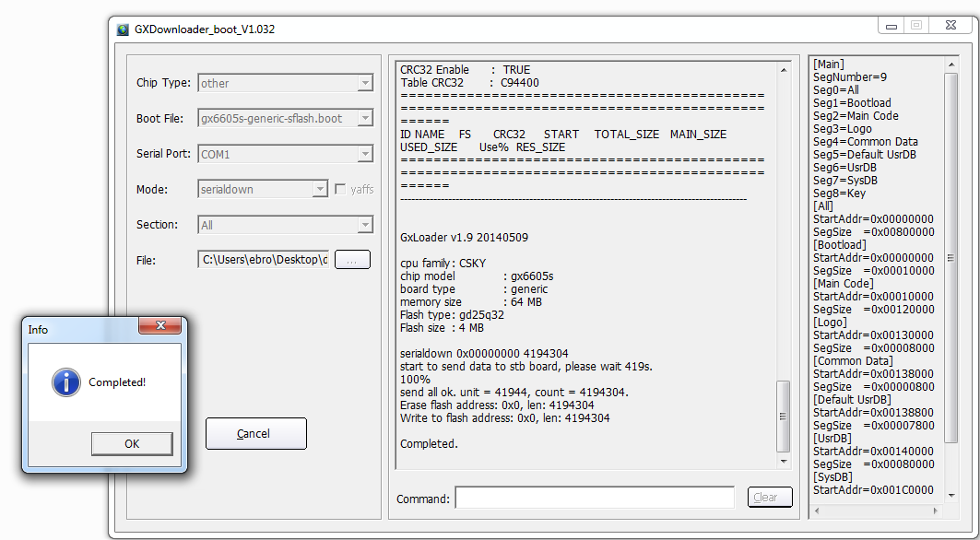
Task: Confirm the Completed message with OK
Action: 132,444
